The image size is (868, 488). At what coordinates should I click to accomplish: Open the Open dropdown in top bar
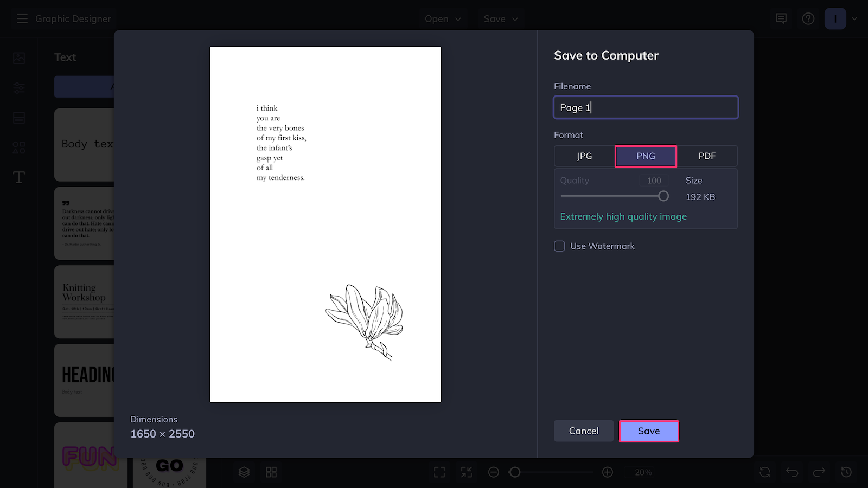pos(443,18)
